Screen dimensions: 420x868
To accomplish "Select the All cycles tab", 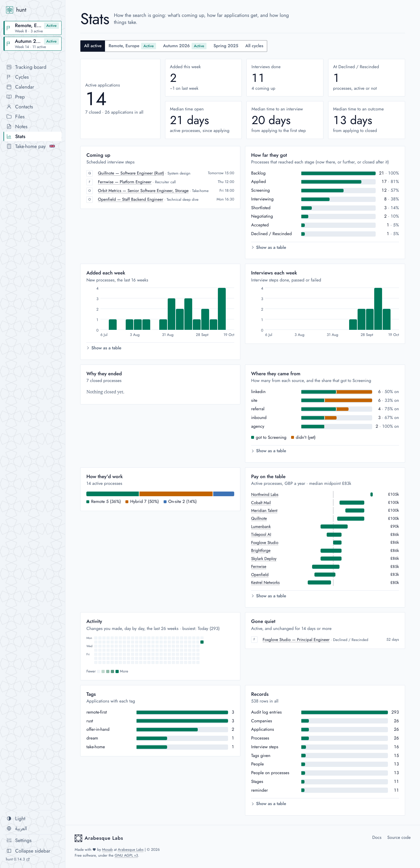I will 254,46.
